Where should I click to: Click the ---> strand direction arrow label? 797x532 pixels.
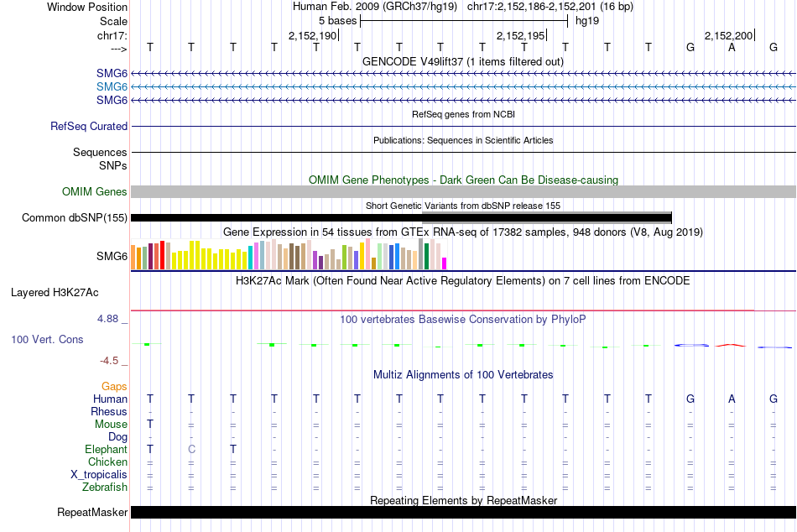tap(119, 49)
